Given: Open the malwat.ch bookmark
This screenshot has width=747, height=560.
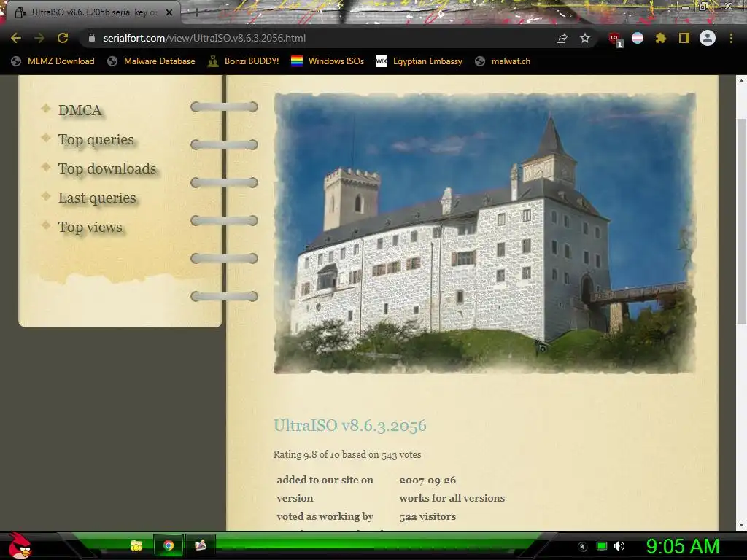Looking at the screenshot, I should coord(503,61).
